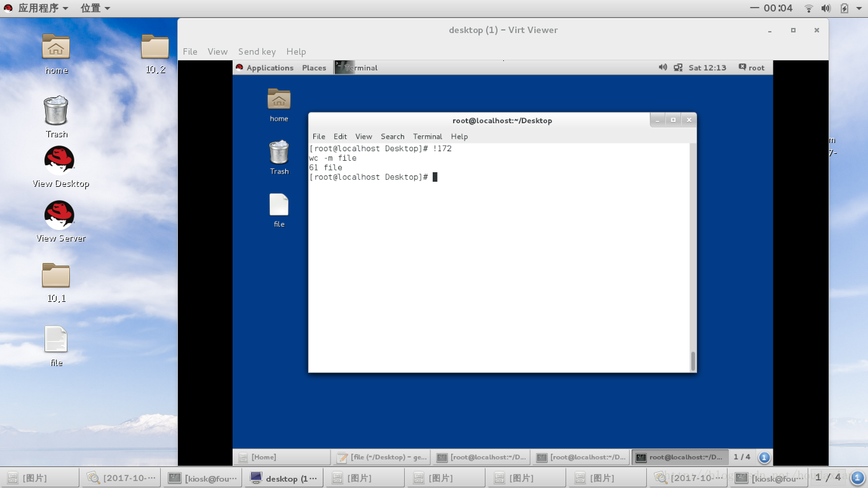Image resolution: width=868 pixels, height=488 pixels.
Task: Open the terminal Edit menu
Action: click(x=341, y=136)
